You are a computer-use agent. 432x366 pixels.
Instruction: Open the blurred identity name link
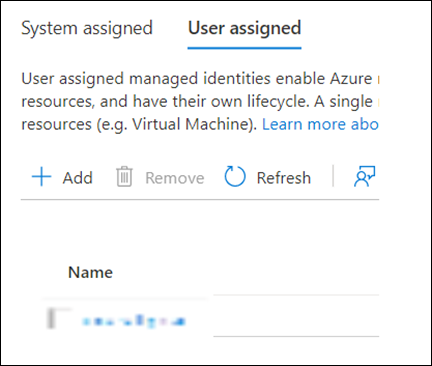[x=133, y=321]
